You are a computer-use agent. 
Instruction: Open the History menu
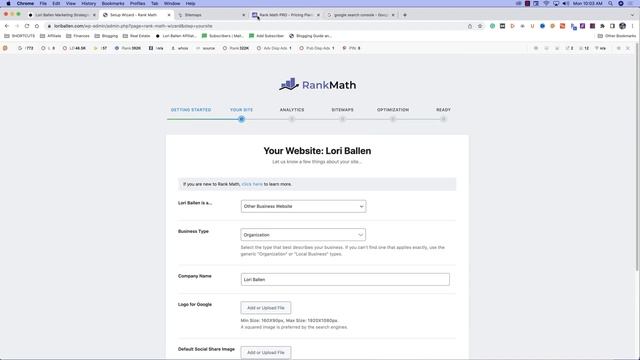(x=89, y=3)
